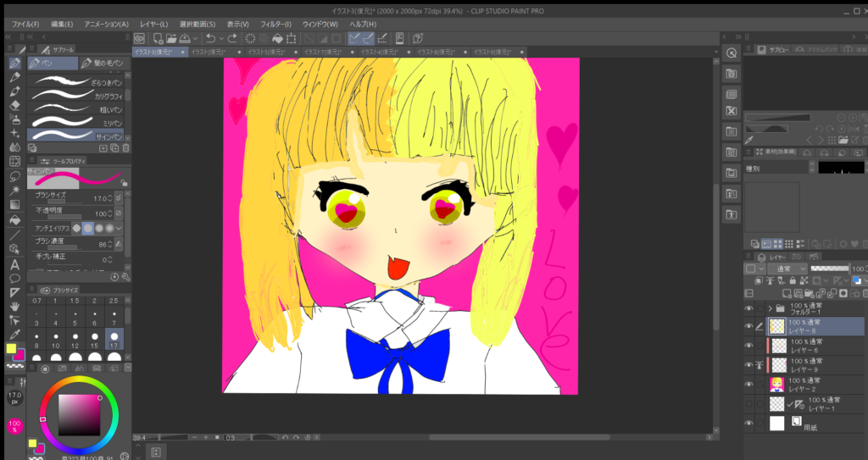Select the Lasso selection tool
868x460 pixels.
15,176
